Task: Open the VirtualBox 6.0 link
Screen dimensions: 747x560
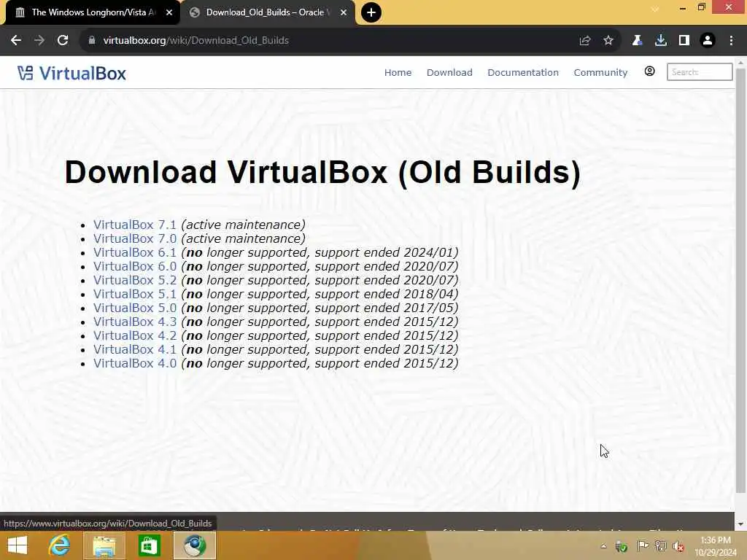Action: coord(135,266)
